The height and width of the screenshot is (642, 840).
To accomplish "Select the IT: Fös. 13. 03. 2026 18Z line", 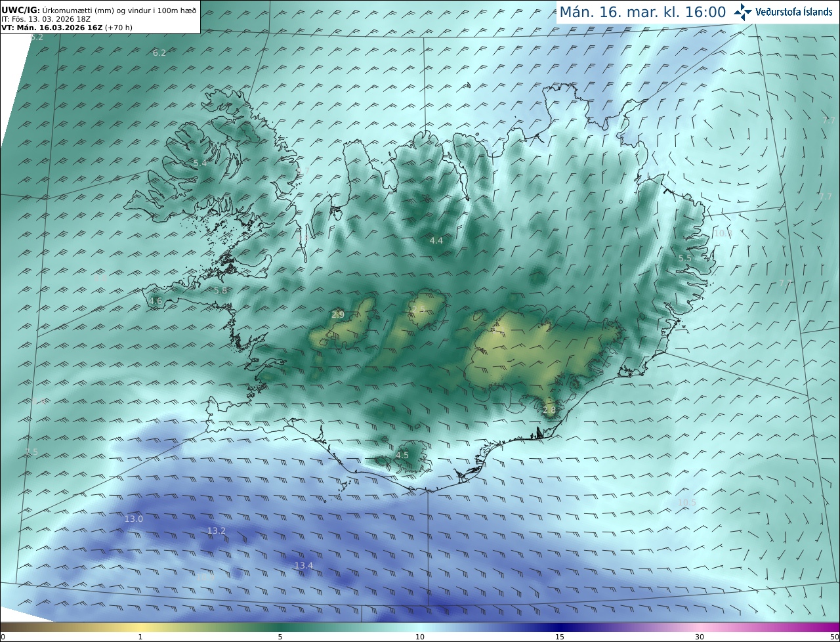I will [46, 19].
